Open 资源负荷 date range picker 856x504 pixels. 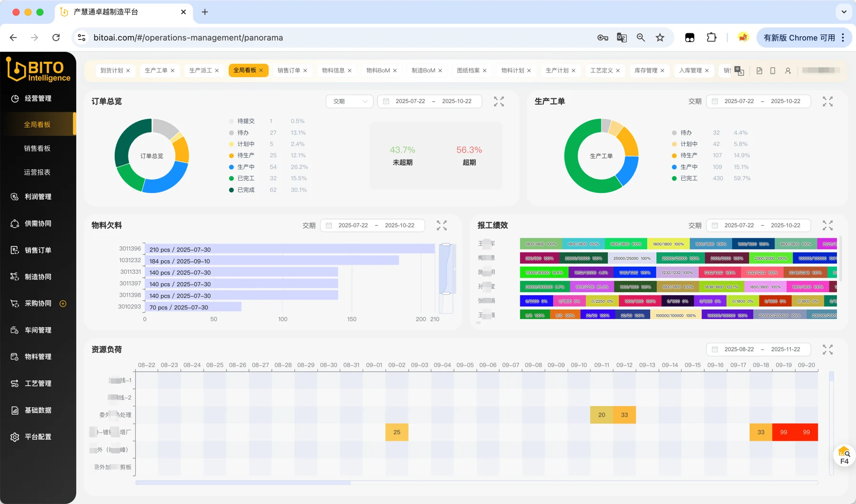758,349
